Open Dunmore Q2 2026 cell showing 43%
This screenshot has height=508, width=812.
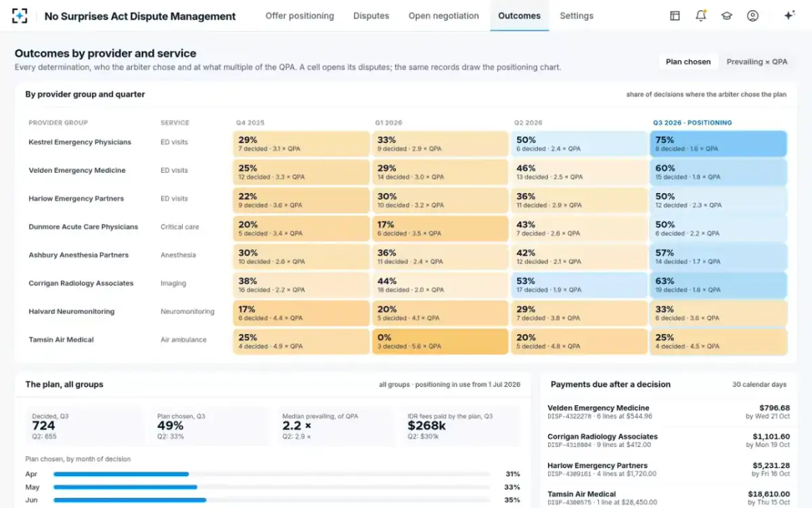pos(579,228)
